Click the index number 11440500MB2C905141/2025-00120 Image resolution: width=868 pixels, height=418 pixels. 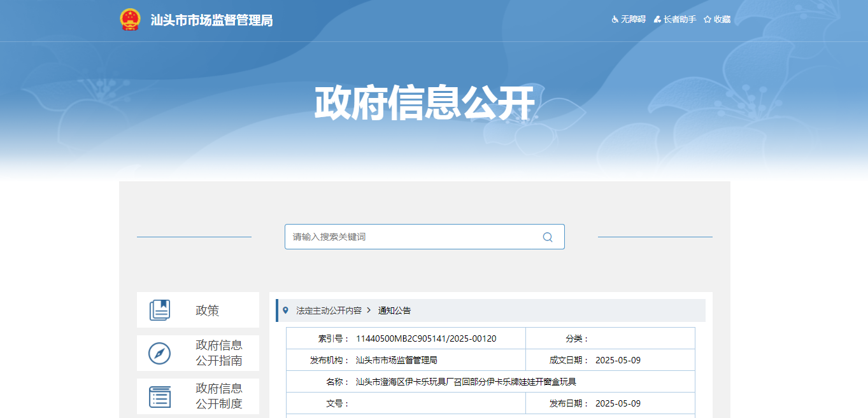(426, 338)
